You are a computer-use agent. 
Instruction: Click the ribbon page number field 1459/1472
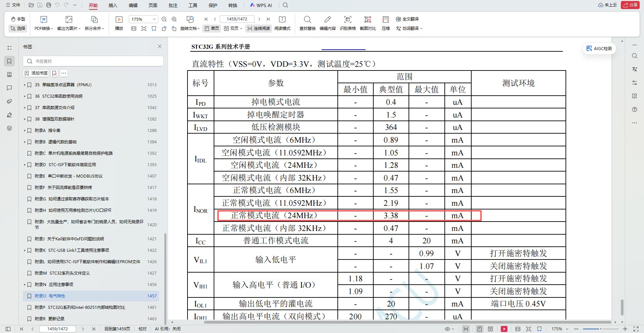(237, 19)
